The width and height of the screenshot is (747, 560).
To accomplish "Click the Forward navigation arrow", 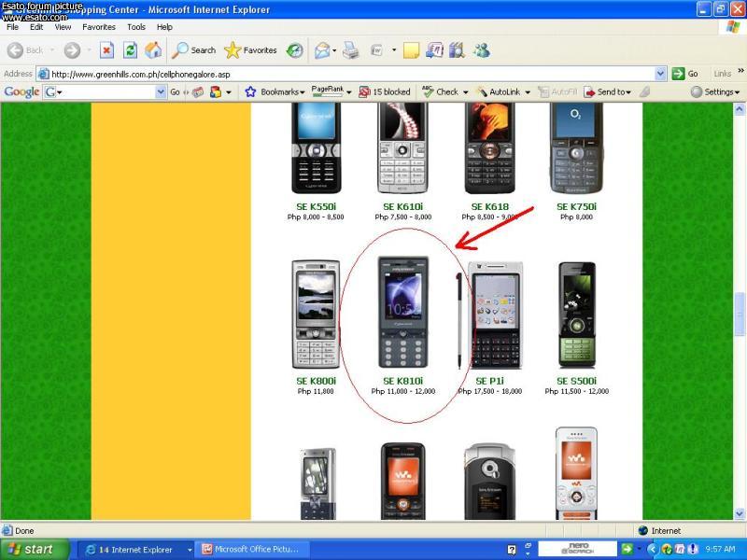I will (x=73, y=50).
